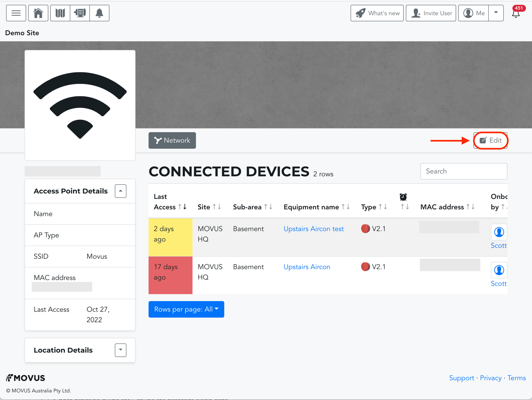Select the equipment machines icon in the toolbar
The height and width of the screenshot is (400, 532).
(x=80, y=13)
